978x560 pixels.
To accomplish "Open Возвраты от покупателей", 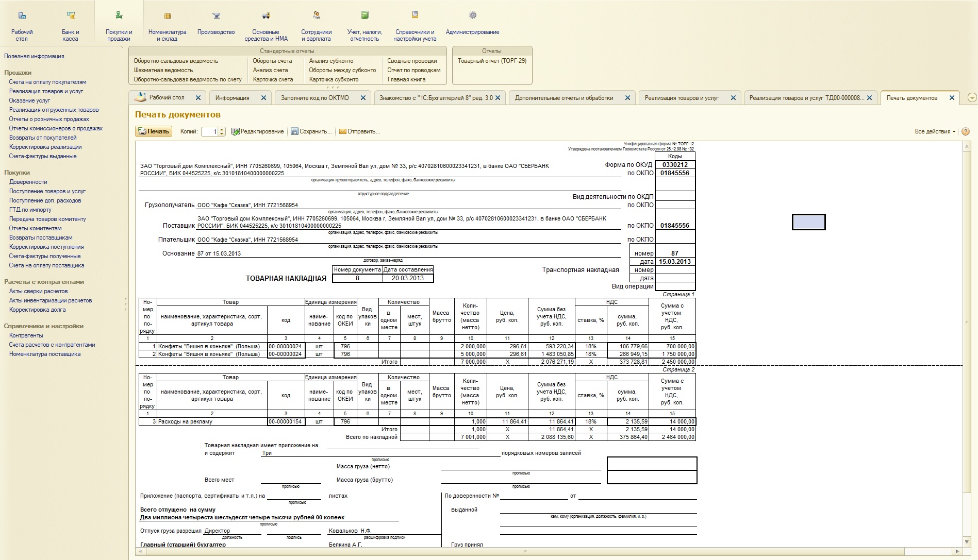I will point(43,138).
